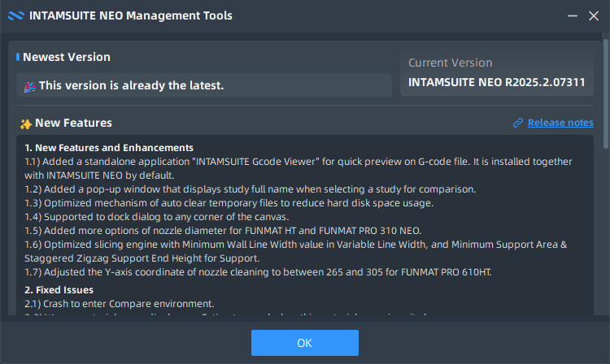Click 'INTAMSUITE NEO R2025.2.07311' version text

(496, 82)
